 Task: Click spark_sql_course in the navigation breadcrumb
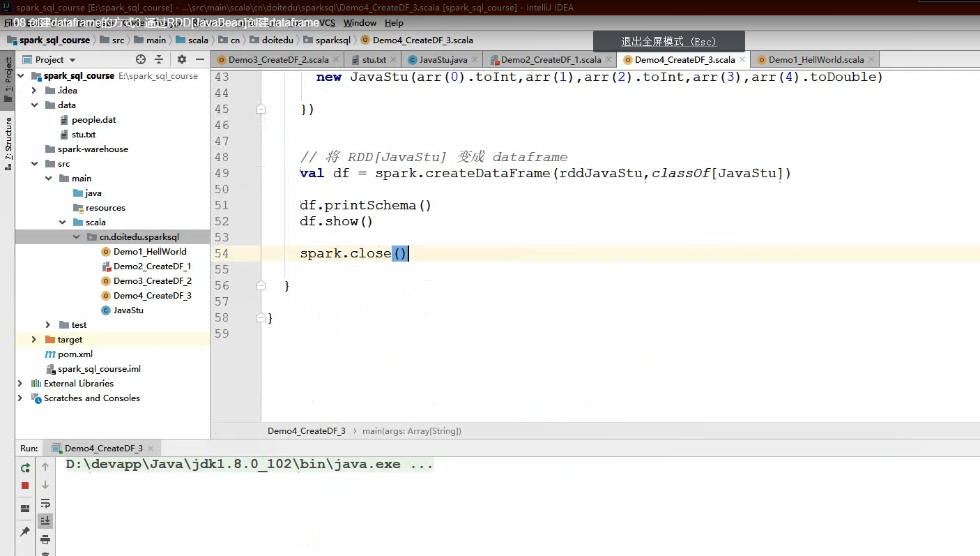pos(54,40)
